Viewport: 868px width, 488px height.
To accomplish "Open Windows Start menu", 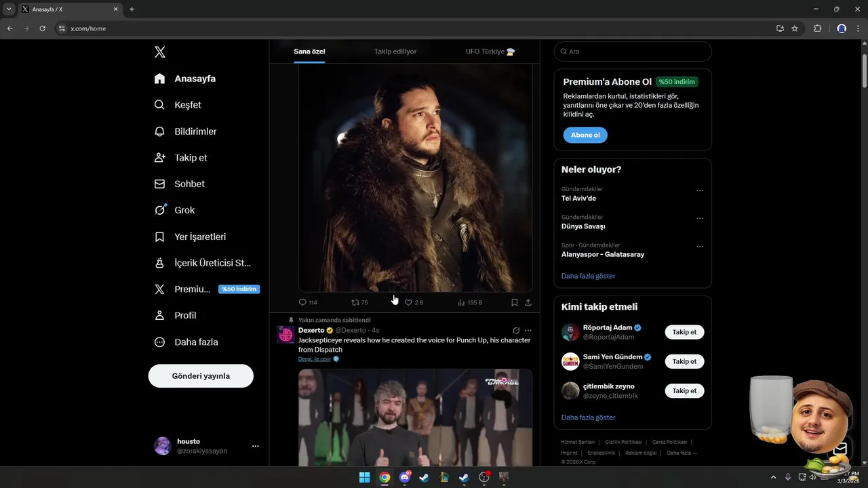I will tap(364, 477).
